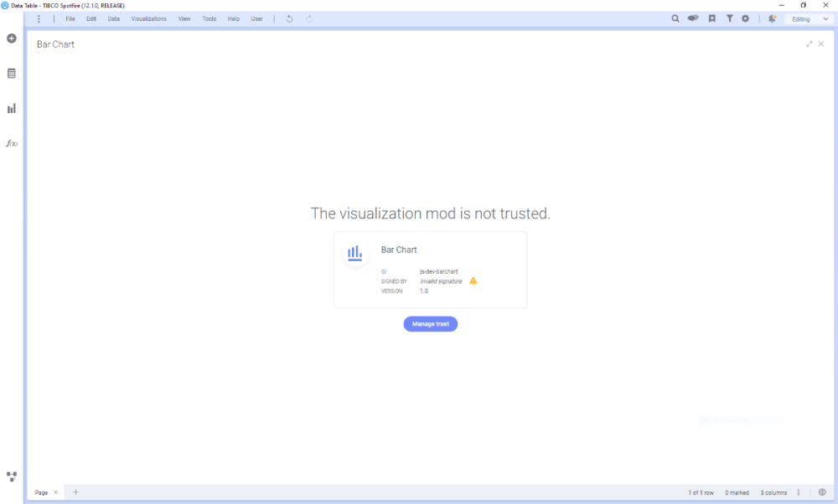The image size is (838, 504).
Task: Click the version 1.0 value
Action: 424,291
